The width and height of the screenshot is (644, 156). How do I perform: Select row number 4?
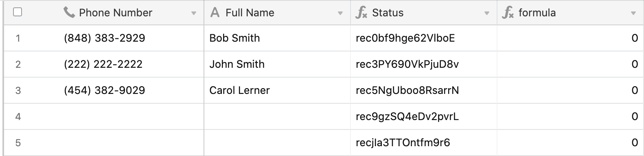(18, 117)
